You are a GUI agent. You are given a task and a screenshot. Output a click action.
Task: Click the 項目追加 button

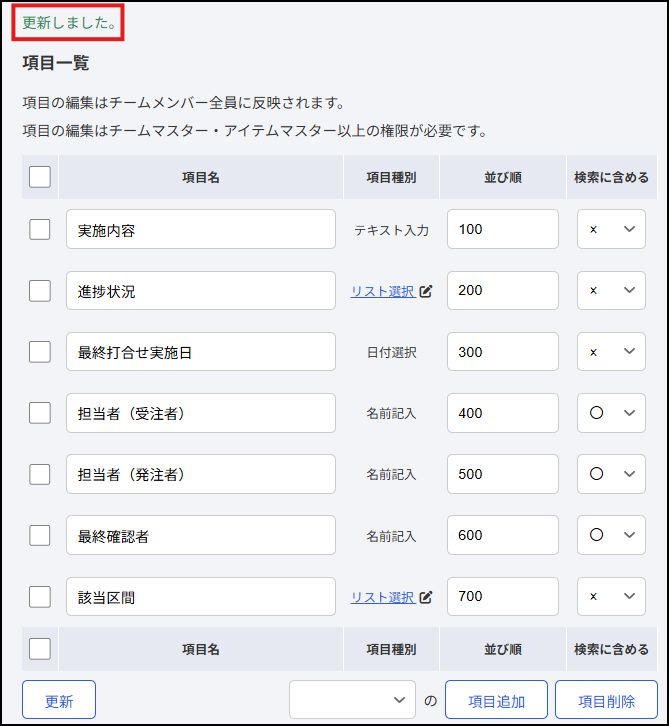496,700
